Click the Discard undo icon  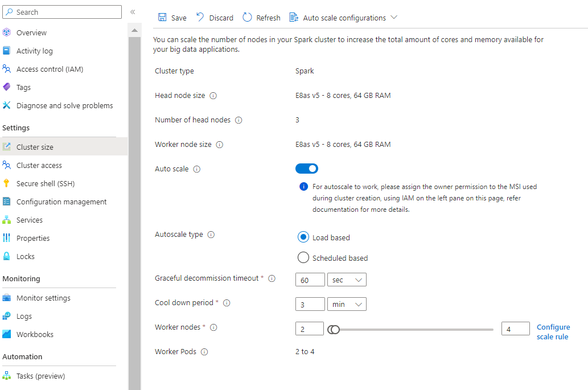point(200,17)
